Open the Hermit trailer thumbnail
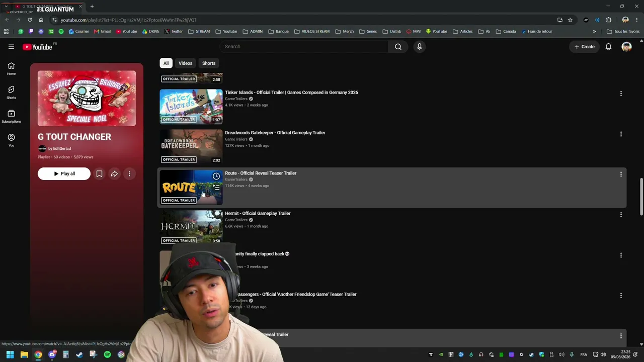The width and height of the screenshot is (644, 362). click(191, 227)
